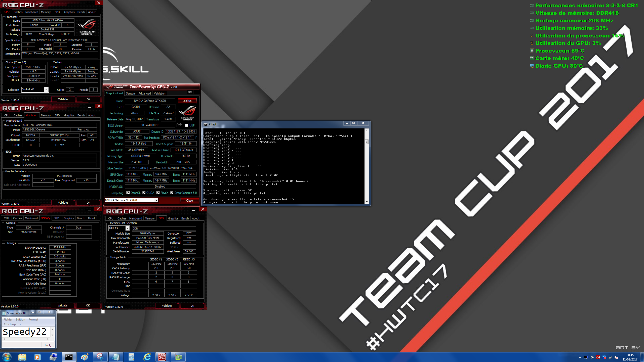This screenshot has height=362, width=644.
Task: Open Fichier menu in Speedy22 Notepad
Action: click(x=8, y=320)
